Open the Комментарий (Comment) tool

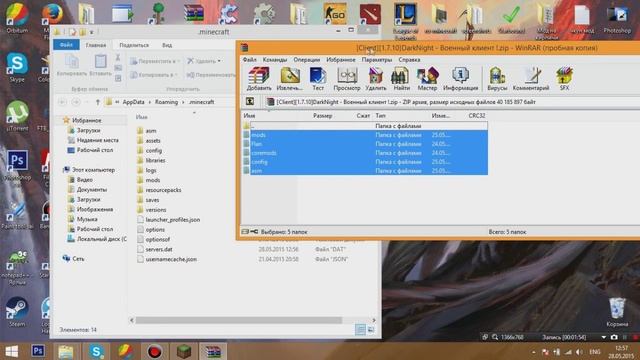(x=531, y=79)
